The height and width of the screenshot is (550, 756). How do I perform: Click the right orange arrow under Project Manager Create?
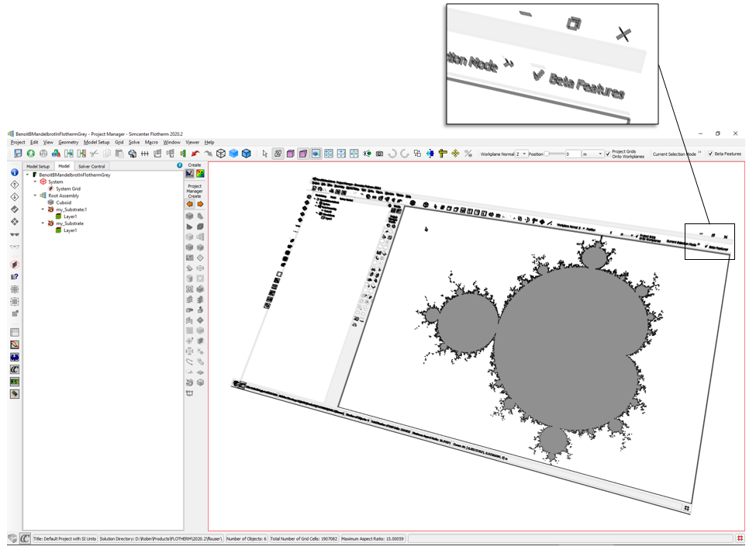pyautogui.click(x=200, y=204)
